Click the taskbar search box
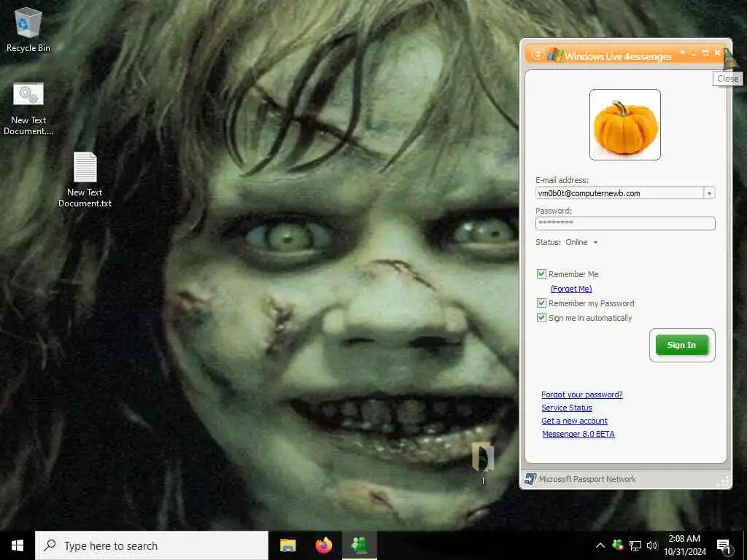747x560 pixels. point(152,545)
